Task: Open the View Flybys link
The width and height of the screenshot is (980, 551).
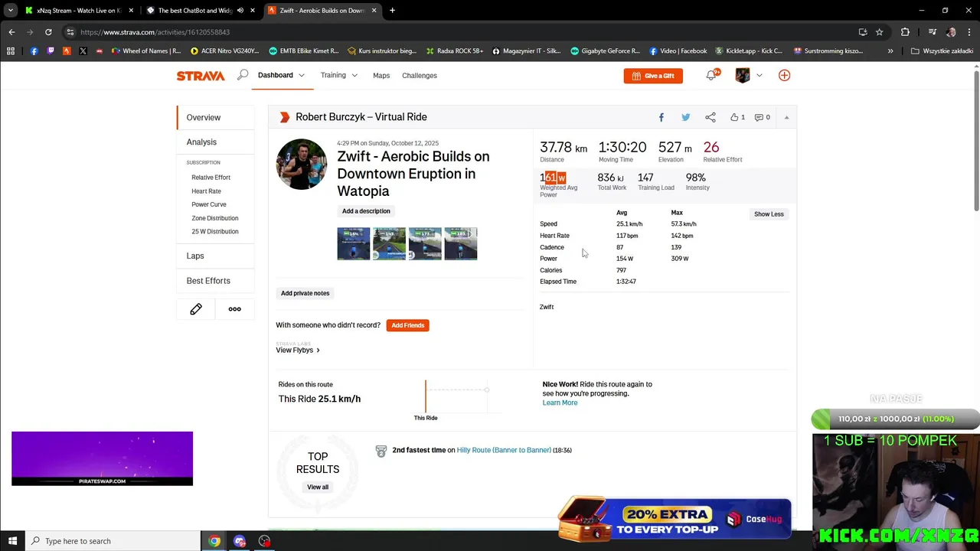Action: [298, 350]
